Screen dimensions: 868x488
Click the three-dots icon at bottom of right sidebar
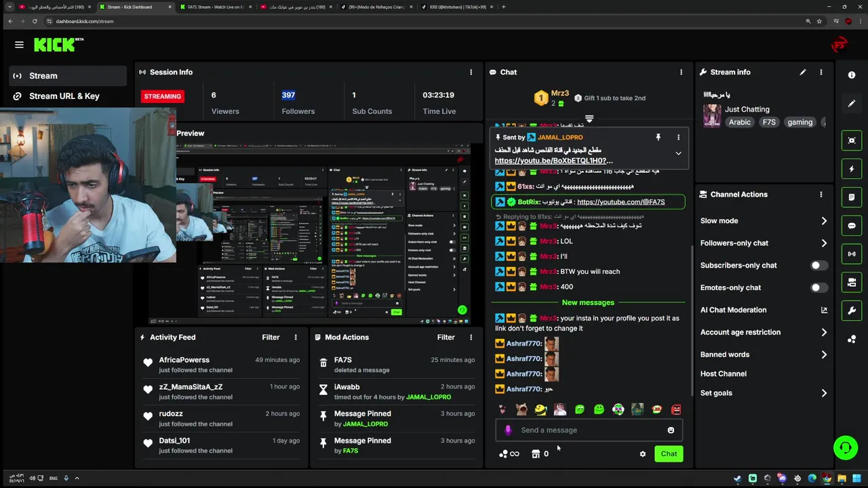coord(852,340)
